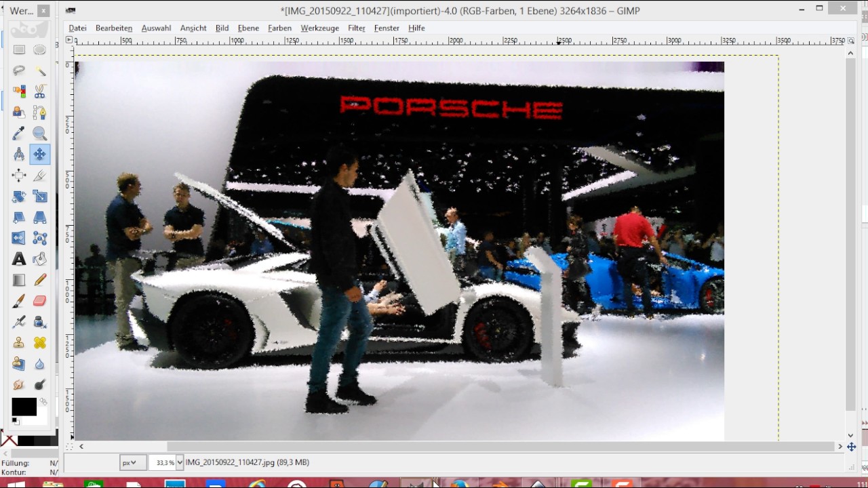Open the Ansicht menu

coord(193,28)
